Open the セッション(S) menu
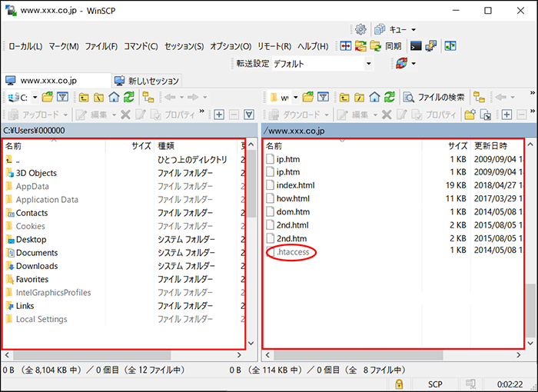The width and height of the screenshot is (538, 392). point(184,46)
